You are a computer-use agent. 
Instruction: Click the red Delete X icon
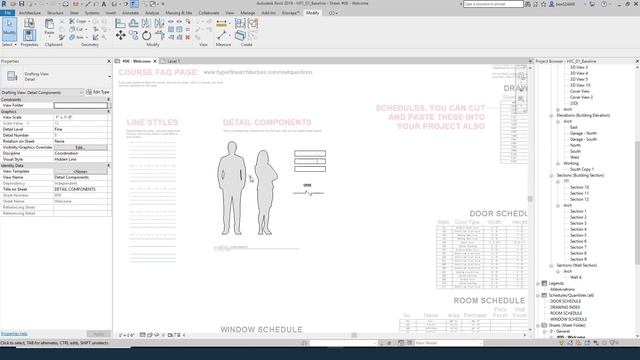coord(188,37)
